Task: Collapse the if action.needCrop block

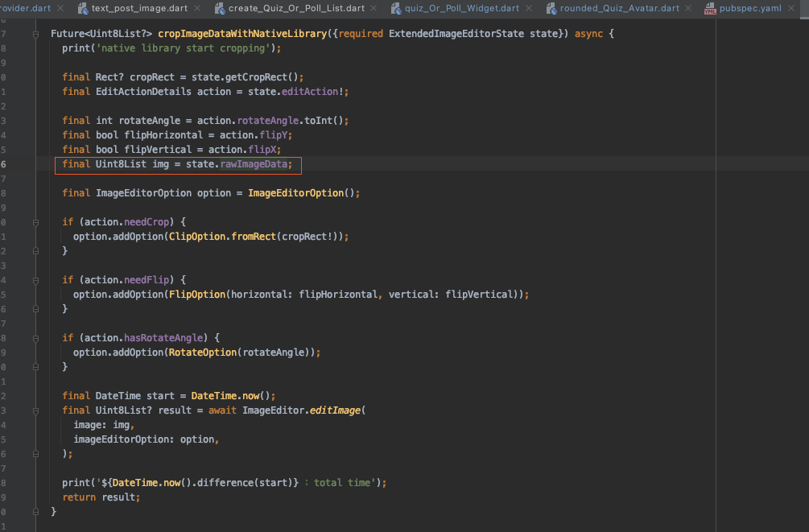Action: click(34, 221)
